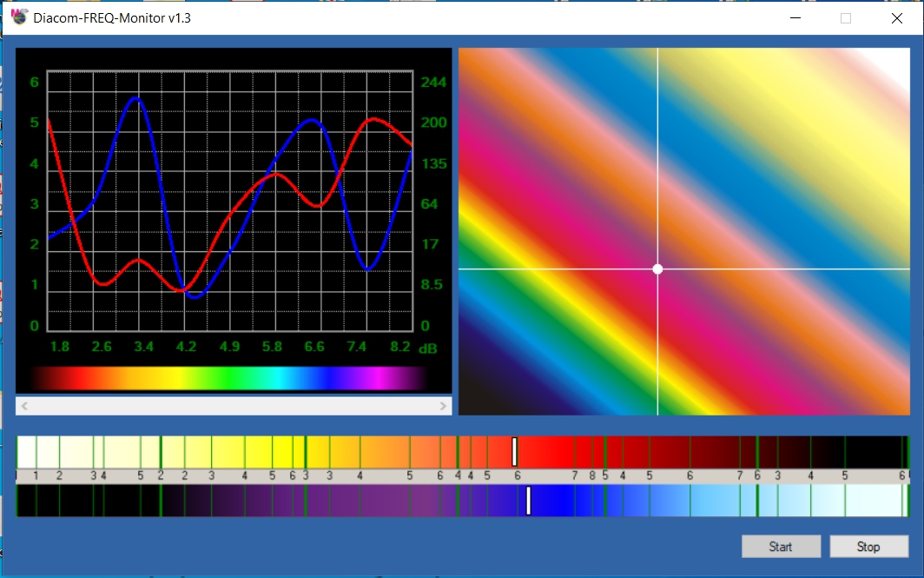Click the left arrow of the horizontal scrollbar
Viewport: 924px width, 578px height.
point(25,406)
